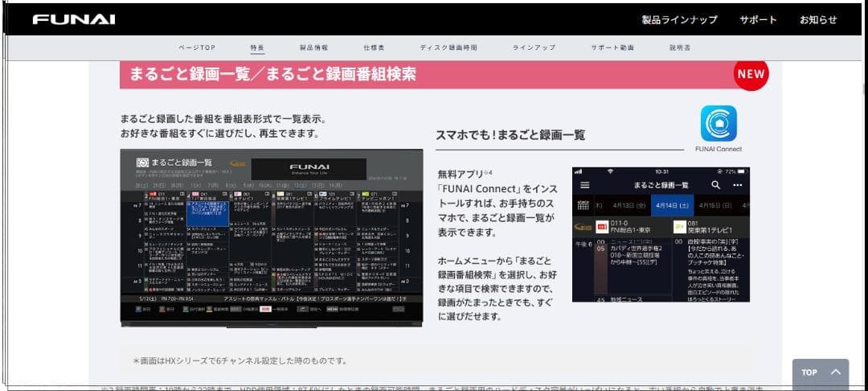The height and width of the screenshot is (391, 868).
Task: Go to ラインアップ section
Action: coord(534,47)
